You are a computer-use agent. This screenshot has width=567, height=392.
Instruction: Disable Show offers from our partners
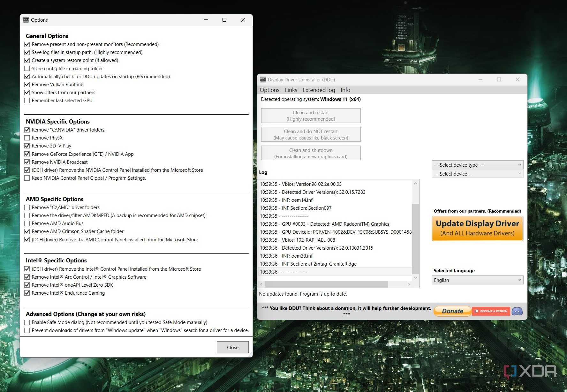[27, 92]
